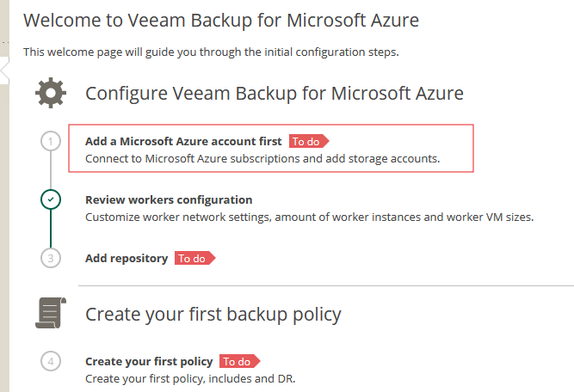This screenshot has height=392, width=574.
Task: Click To do badge beside Create your first policy
Action: point(238,361)
